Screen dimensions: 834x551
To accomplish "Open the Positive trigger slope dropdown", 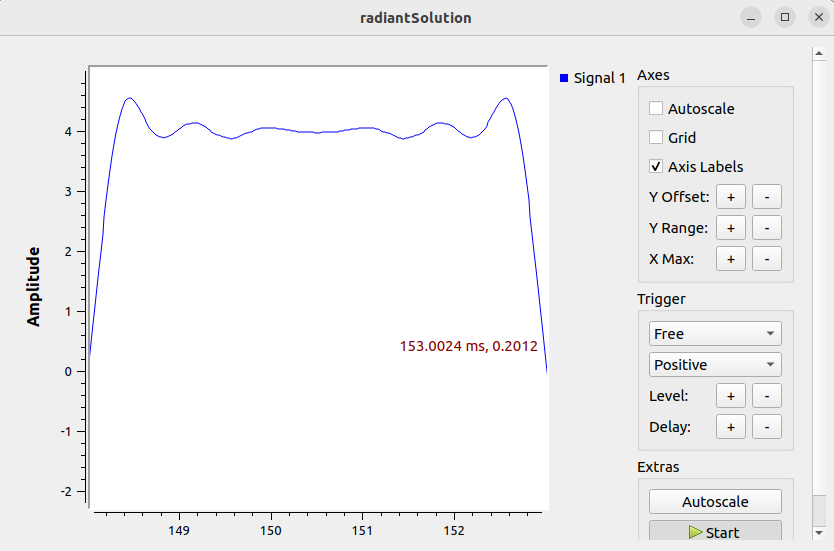I will tap(715, 365).
